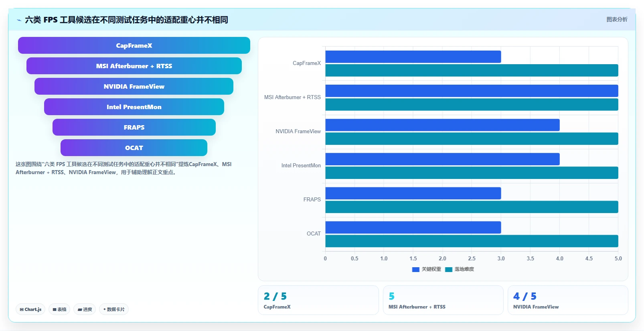
Task: Click the 2.5 x-axis tick value
Action: coord(472,258)
